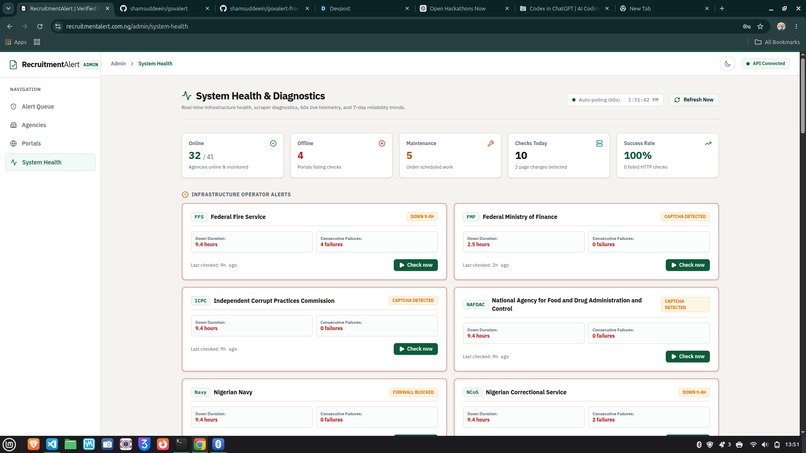The height and width of the screenshot is (453, 806).
Task: Toggle dark mode with the moon icon
Action: click(x=727, y=64)
